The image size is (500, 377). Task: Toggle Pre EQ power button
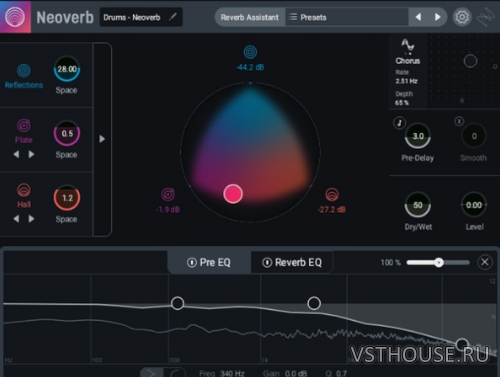pyautogui.click(x=192, y=263)
